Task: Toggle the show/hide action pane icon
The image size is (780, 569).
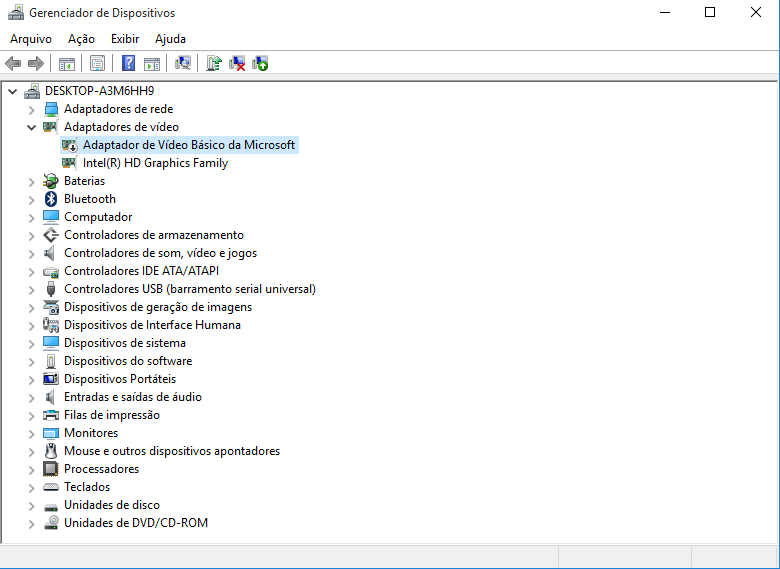Action: pyautogui.click(x=152, y=64)
